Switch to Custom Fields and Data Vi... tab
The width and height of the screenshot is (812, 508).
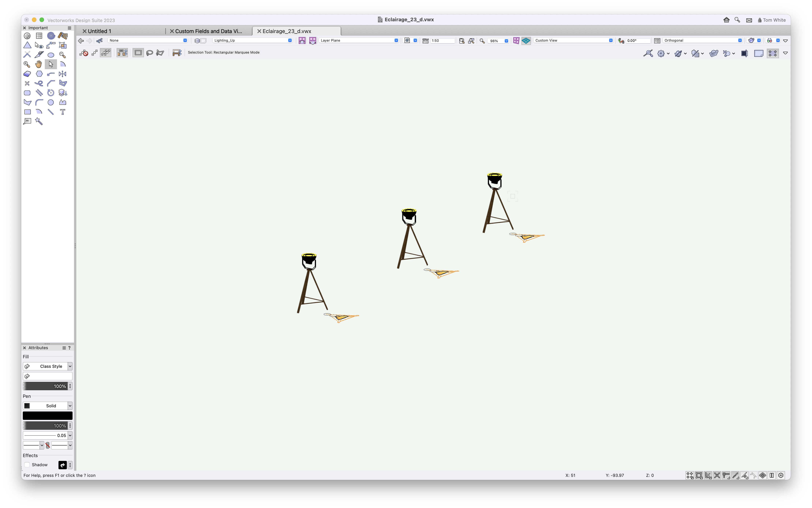click(x=208, y=31)
